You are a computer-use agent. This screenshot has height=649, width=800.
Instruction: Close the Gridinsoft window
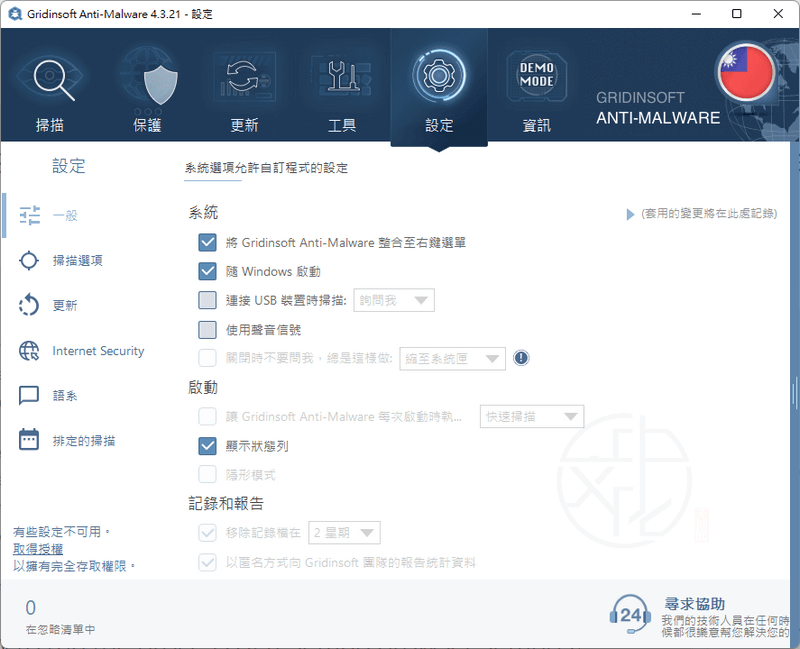778,14
